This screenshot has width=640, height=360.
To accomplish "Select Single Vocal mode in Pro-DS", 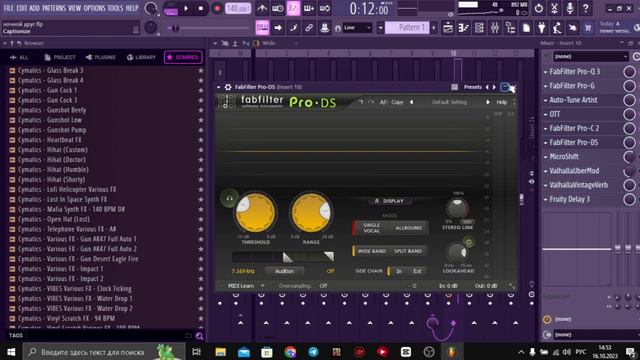I will click(x=371, y=228).
